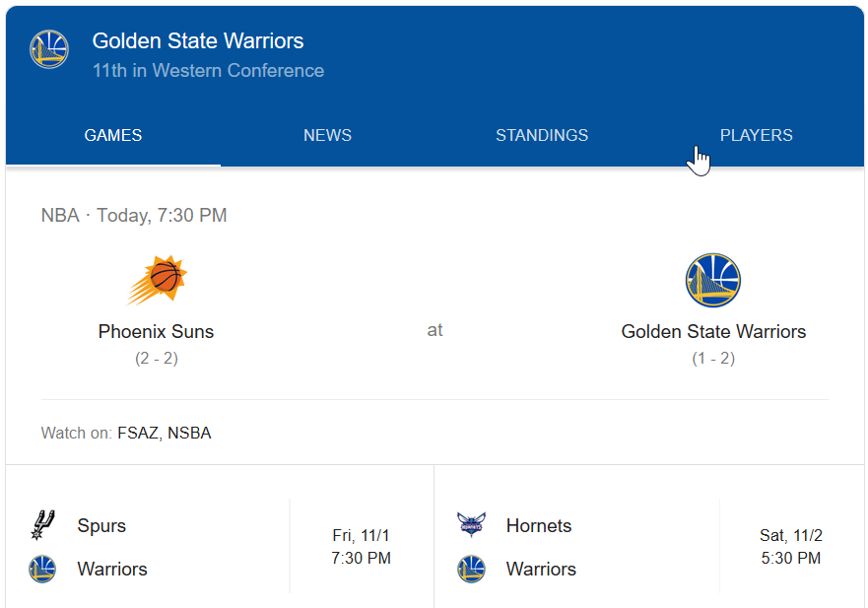Open the Sat 11/2 5:30 PM game

coord(791,547)
